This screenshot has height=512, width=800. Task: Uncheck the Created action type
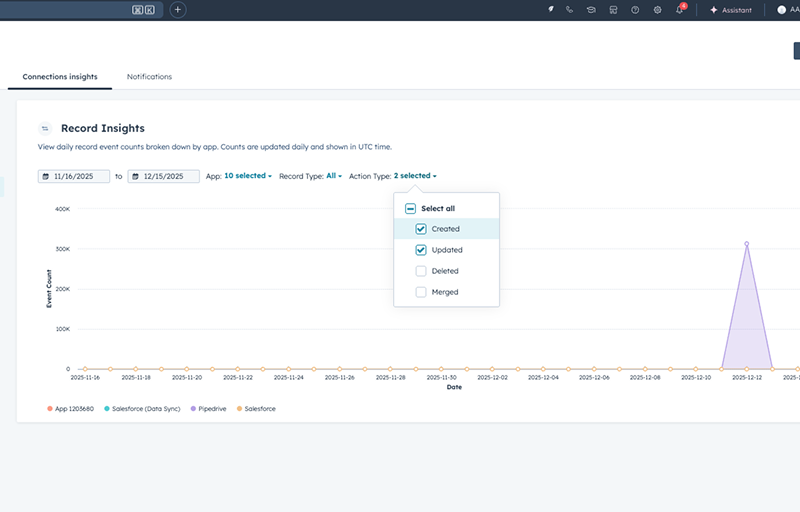click(x=421, y=229)
